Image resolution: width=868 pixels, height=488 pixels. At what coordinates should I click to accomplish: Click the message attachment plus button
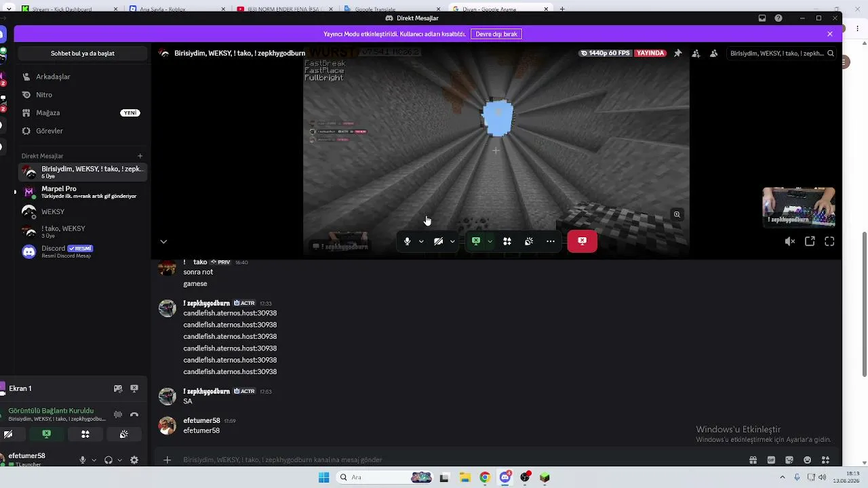pyautogui.click(x=167, y=460)
